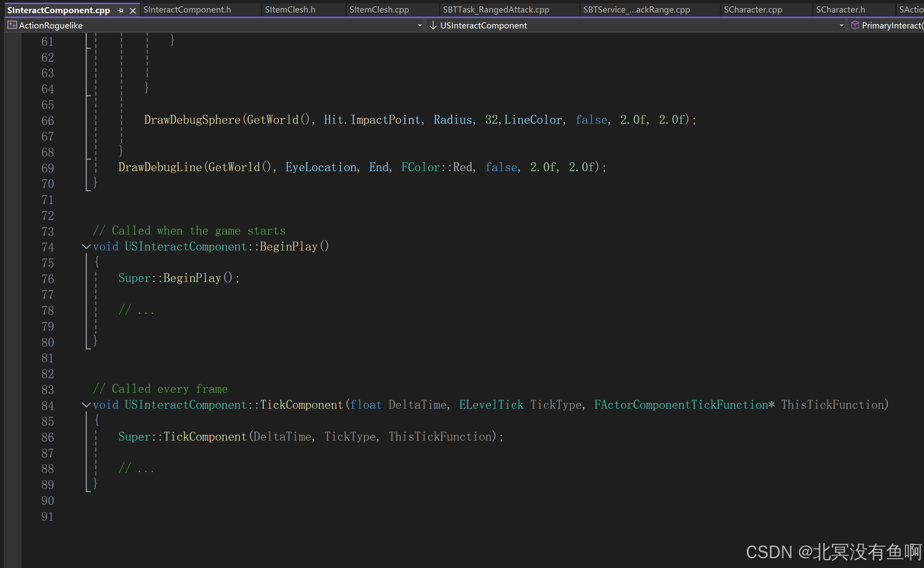Screen dimensions: 924x568
Task: Open the ActionRoguelike project dropdown
Action: pyautogui.click(x=420, y=25)
